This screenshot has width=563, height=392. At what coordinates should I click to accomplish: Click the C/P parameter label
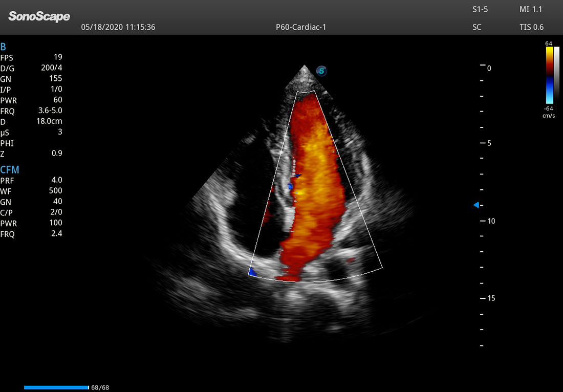(x=7, y=212)
